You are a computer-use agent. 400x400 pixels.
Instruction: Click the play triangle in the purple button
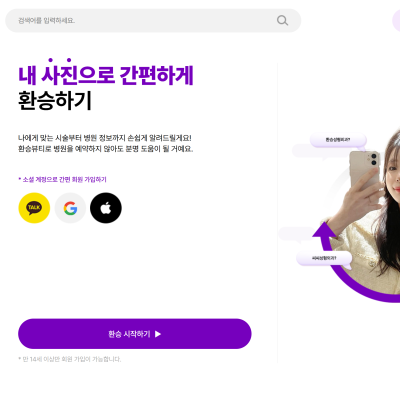tap(158, 334)
